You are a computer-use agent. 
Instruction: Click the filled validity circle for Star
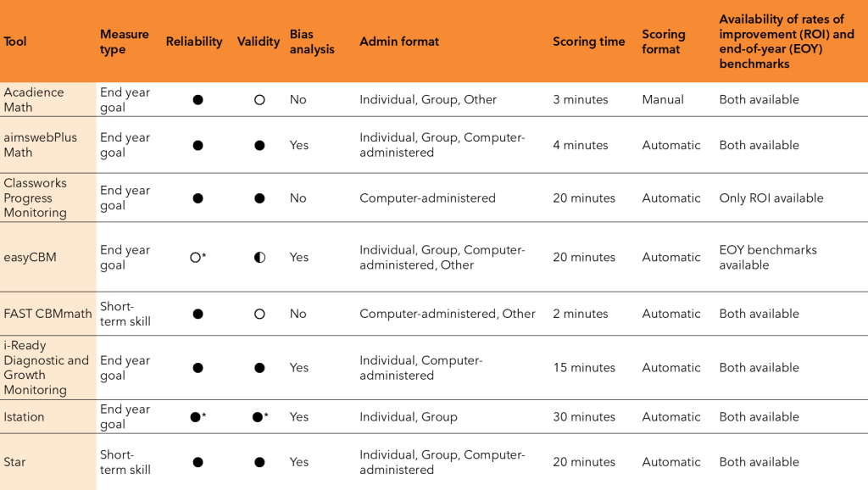tap(259, 462)
